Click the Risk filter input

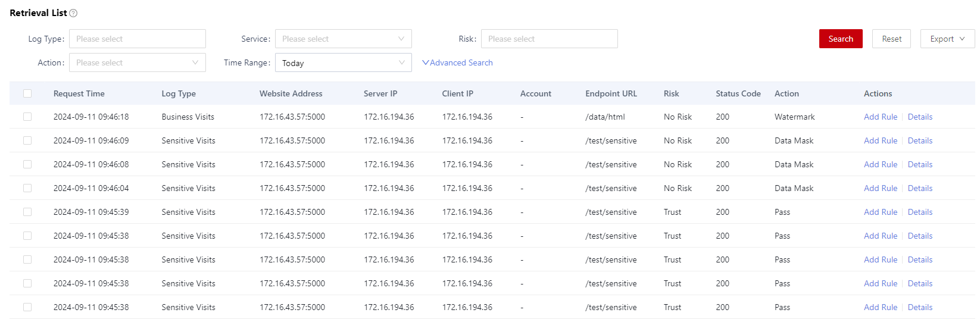coord(550,39)
